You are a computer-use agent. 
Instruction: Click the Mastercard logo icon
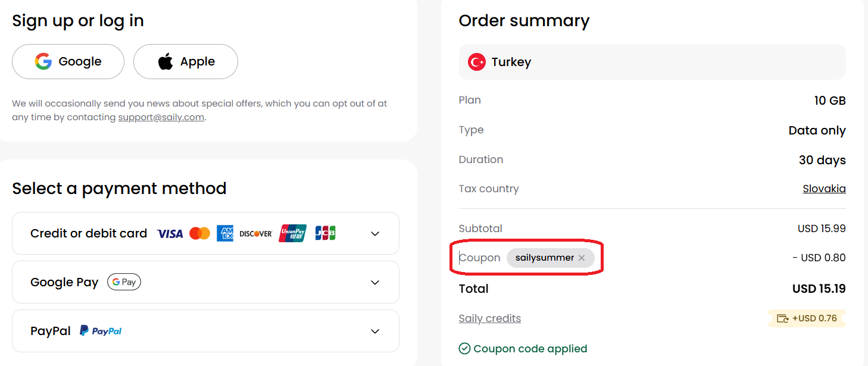pyautogui.click(x=200, y=233)
